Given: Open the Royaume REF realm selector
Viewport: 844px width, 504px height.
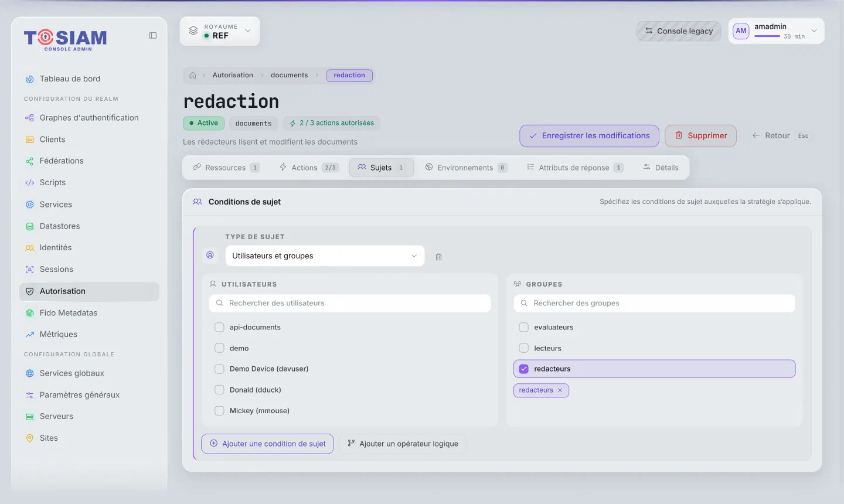Looking at the screenshot, I should coord(220,31).
